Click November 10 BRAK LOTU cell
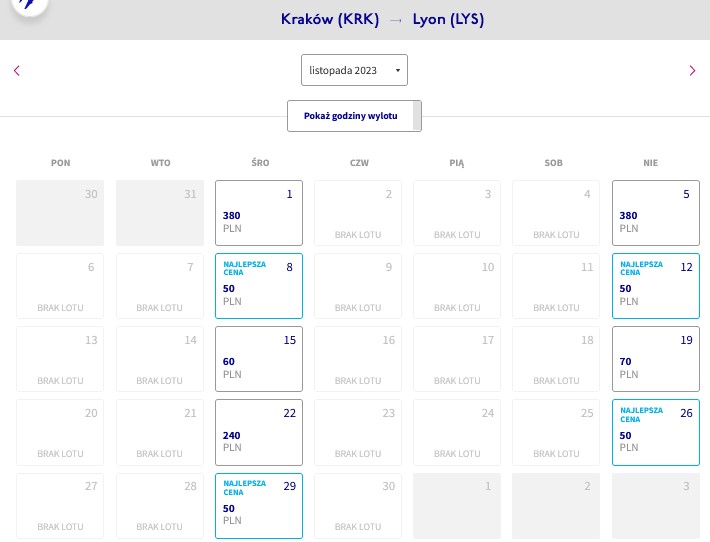This screenshot has width=710, height=542. click(457, 286)
